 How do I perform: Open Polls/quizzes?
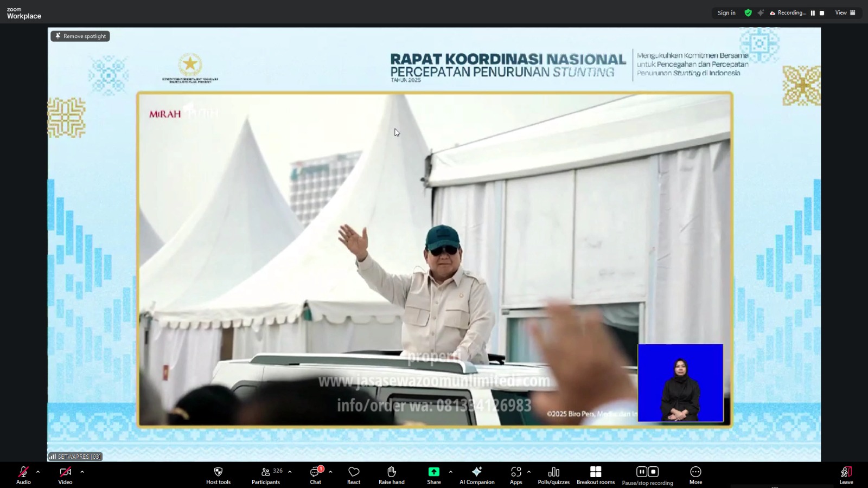pyautogui.click(x=553, y=472)
